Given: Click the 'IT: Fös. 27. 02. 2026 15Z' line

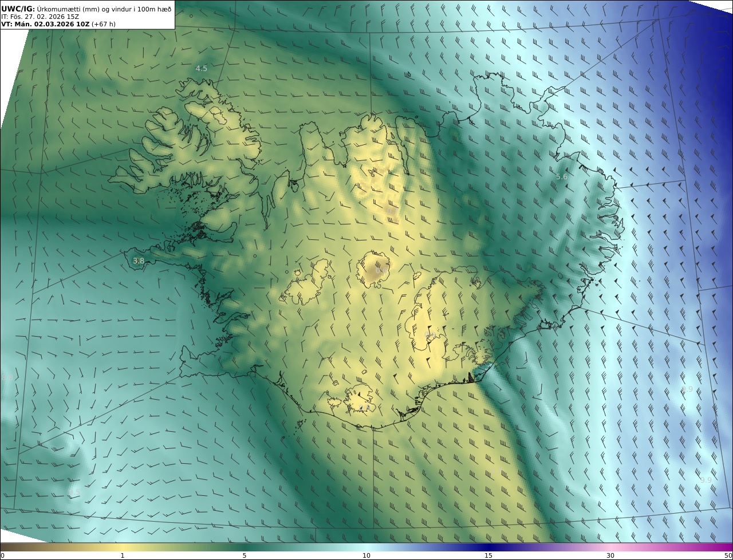Looking at the screenshot, I should click(40, 17).
